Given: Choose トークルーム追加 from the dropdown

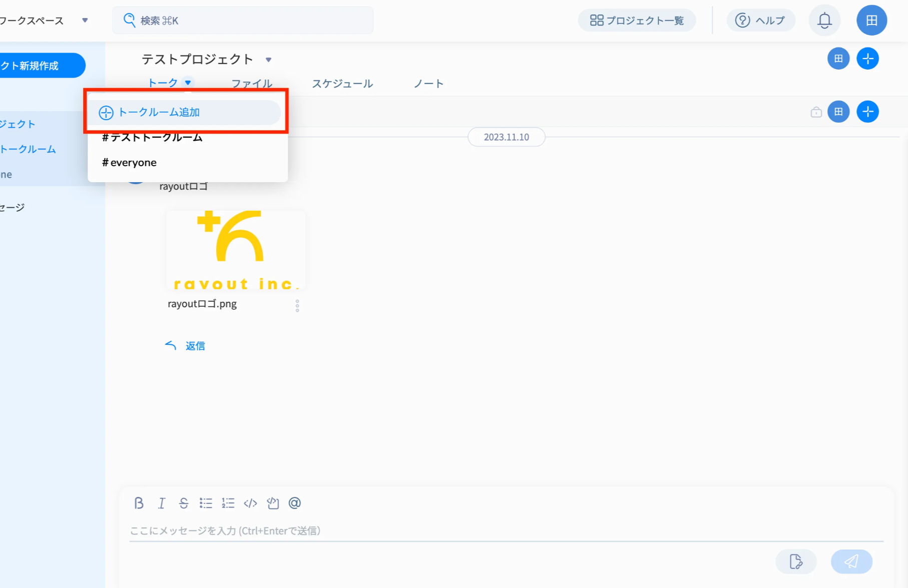Looking at the screenshot, I should pos(184,113).
